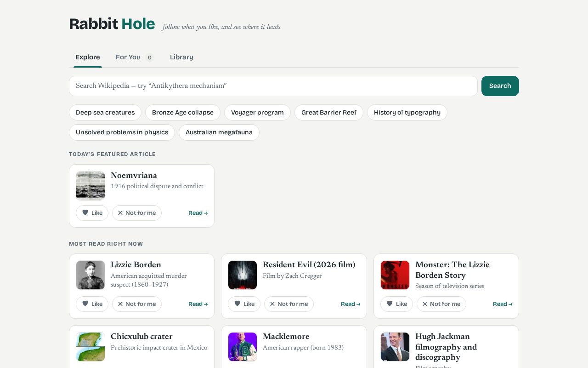Mark Resident Evil (2026 film) Not for me

(289, 304)
